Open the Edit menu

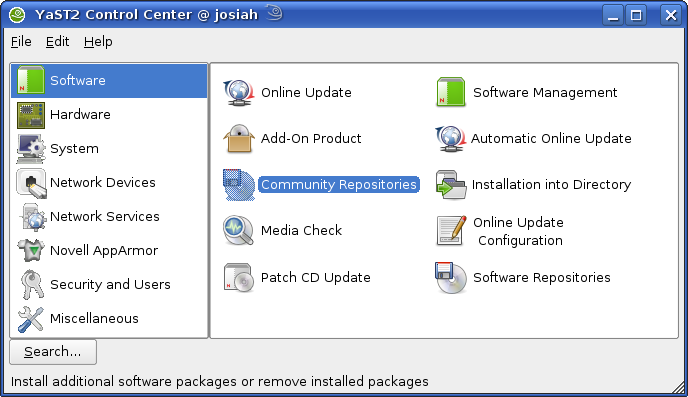[57, 42]
